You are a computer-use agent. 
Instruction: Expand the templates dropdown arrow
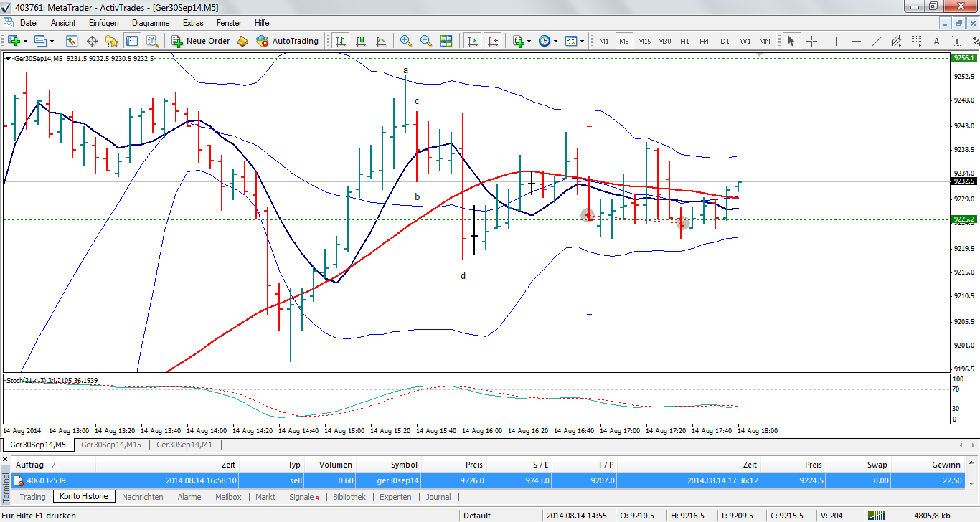point(582,41)
